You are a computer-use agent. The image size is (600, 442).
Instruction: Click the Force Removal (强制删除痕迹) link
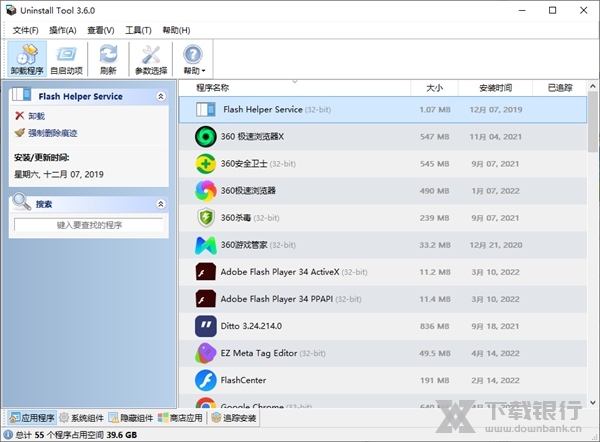click(53, 133)
